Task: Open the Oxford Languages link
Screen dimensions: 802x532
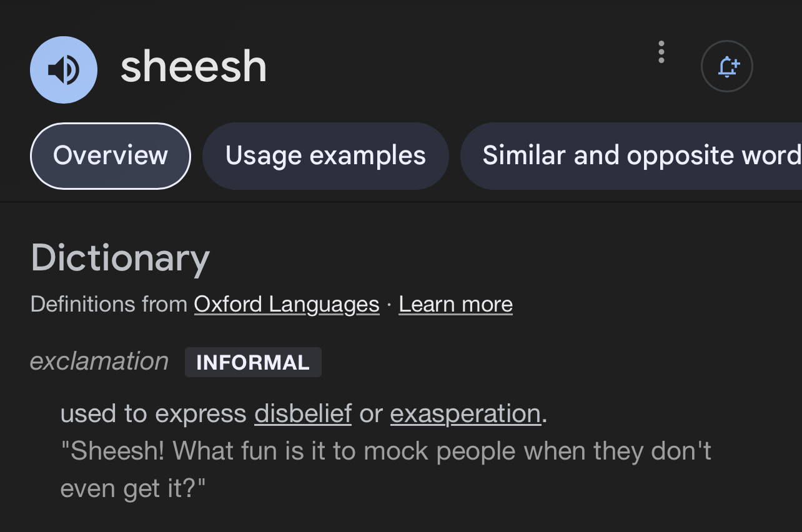Action: tap(287, 304)
